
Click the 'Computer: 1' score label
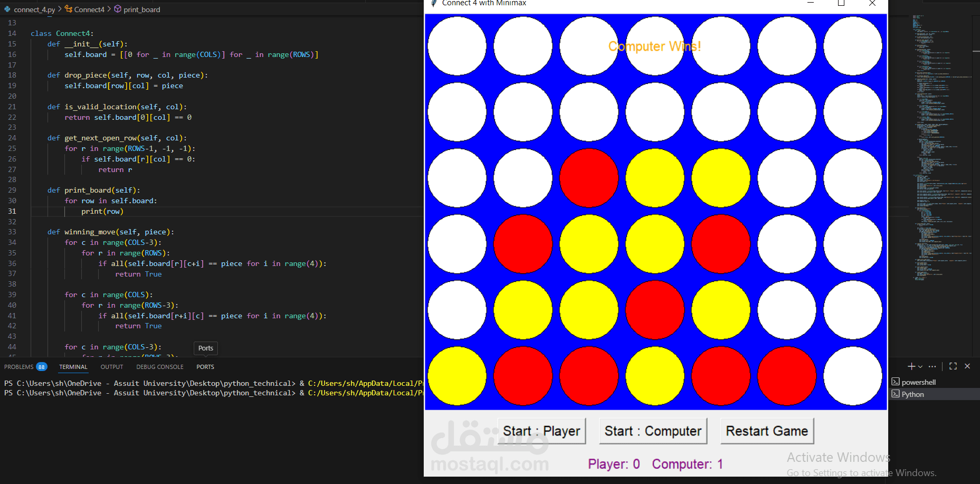coord(687,464)
